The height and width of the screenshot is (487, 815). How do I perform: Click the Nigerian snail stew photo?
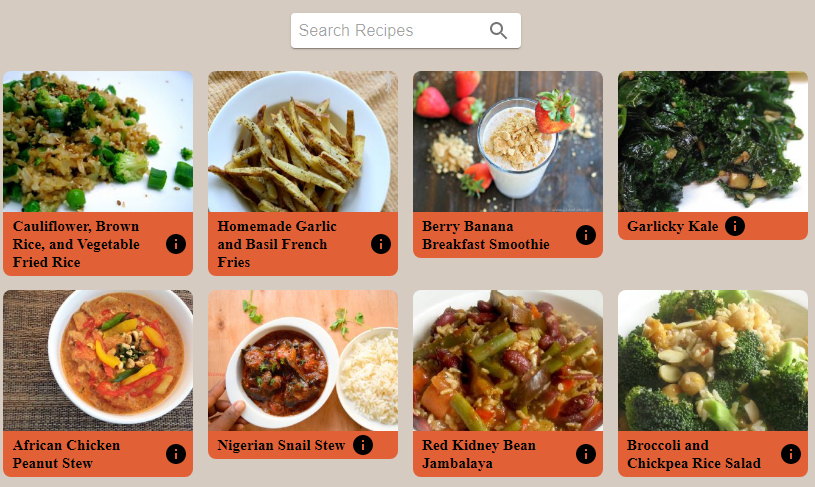tap(303, 360)
